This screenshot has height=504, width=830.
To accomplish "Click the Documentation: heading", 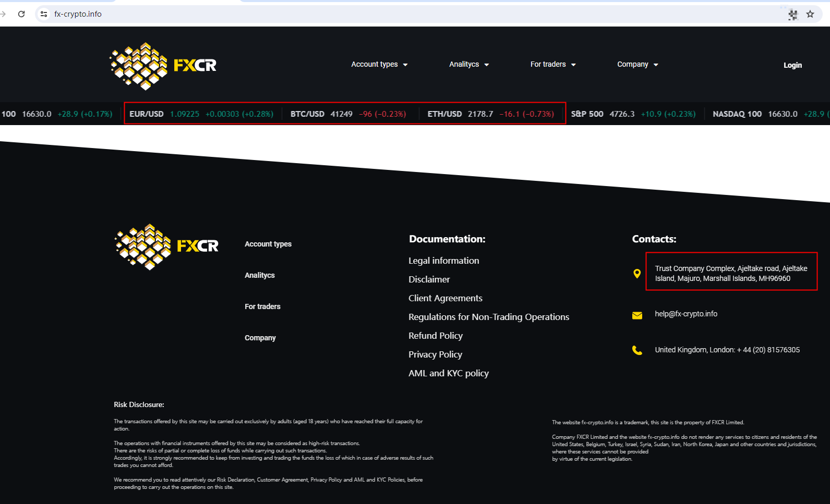I will pos(447,239).
